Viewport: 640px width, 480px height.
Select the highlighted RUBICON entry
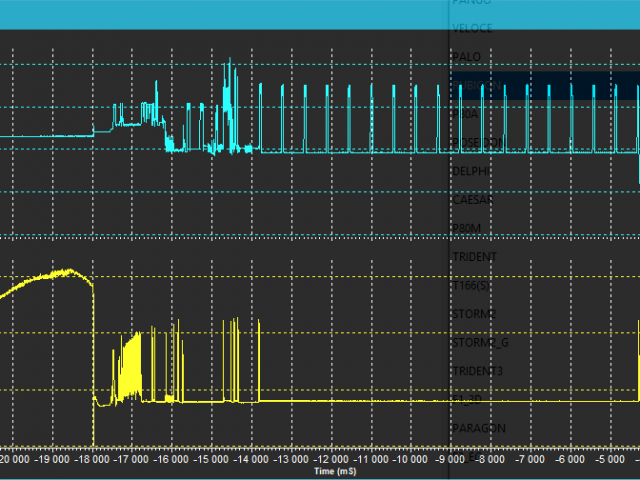(x=478, y=86)
